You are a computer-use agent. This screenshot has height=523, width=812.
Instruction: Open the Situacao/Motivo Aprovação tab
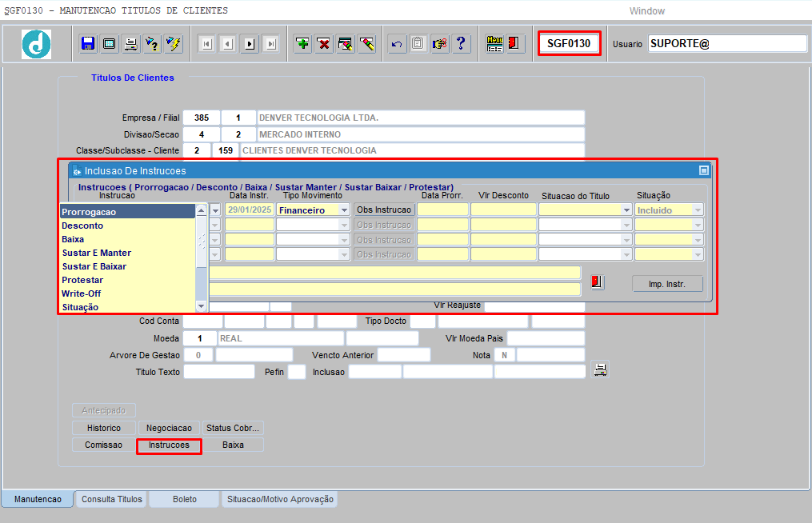(280, 499)
